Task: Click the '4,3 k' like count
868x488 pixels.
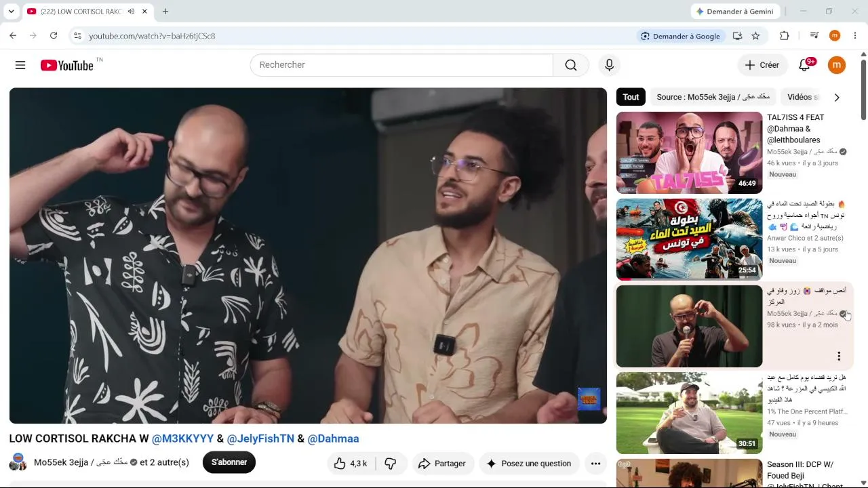Action: pyautogui.click(x=358, y=464)
